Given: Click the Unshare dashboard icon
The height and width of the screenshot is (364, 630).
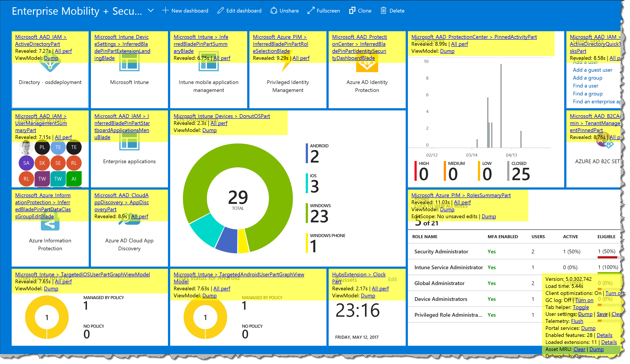Looking at the screenshot, I should tap(274, 11).
